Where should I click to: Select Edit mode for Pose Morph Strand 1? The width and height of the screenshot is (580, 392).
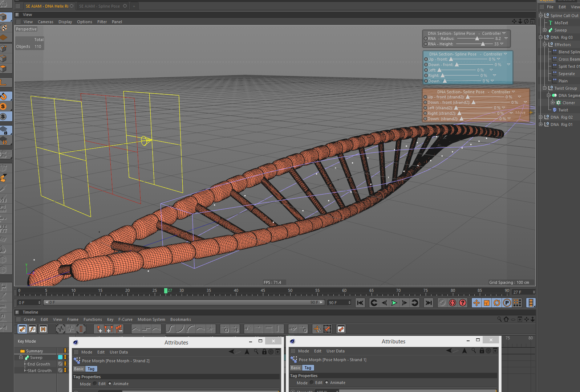tap(312, 383)
